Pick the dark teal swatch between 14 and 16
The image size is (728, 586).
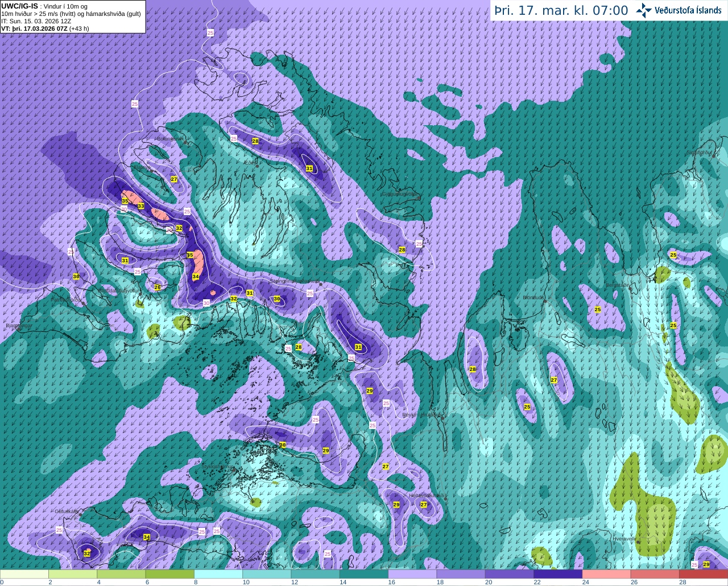(x=364, y=573)
